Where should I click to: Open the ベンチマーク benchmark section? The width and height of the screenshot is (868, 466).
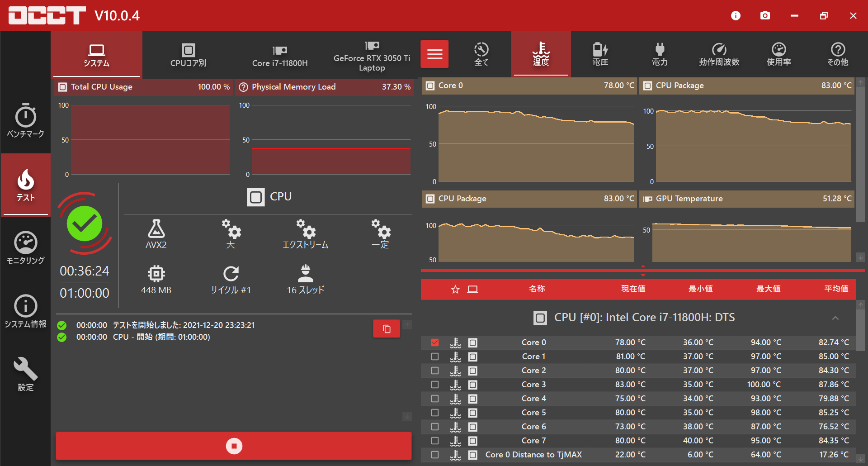click(25, 121)
